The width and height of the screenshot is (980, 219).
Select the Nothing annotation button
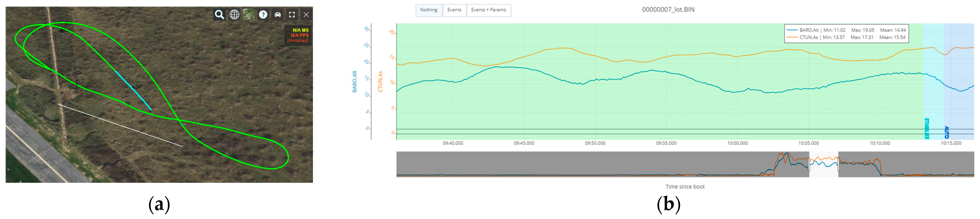428,10
